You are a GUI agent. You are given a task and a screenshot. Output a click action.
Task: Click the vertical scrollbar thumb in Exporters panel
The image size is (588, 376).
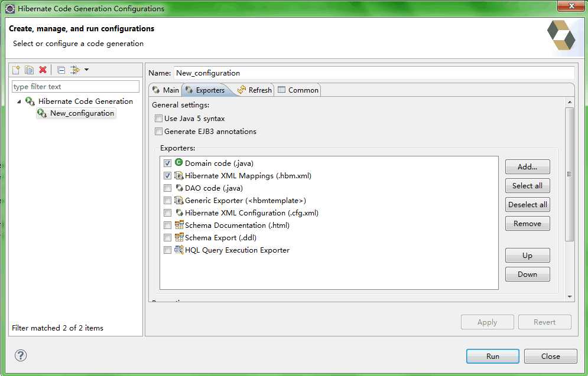click(x=569, y=175)
